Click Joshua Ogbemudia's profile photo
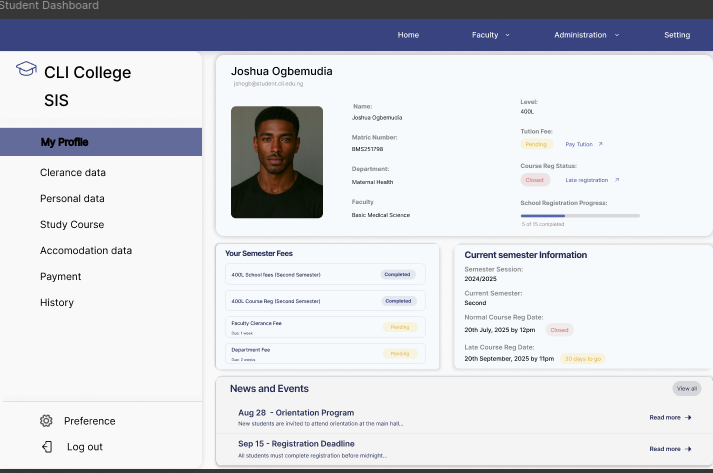713x473 pixels. click(x=277, y=162)
